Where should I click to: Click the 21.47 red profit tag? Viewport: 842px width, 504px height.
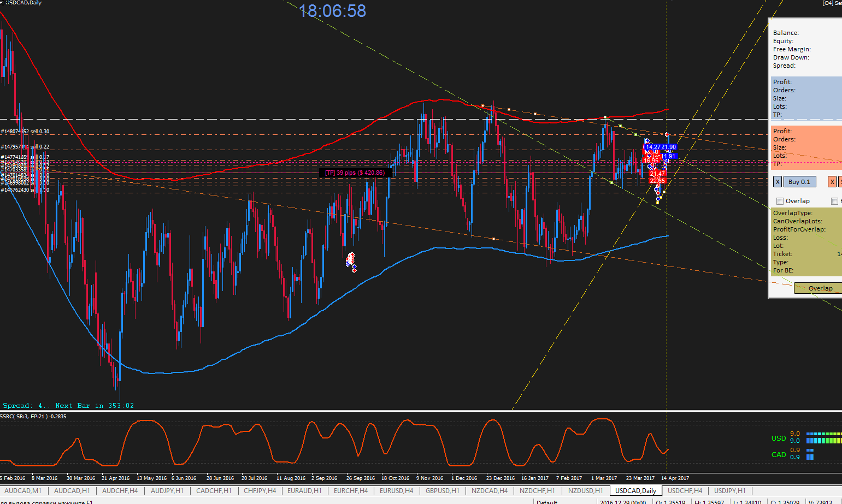[x=657, y=174]
